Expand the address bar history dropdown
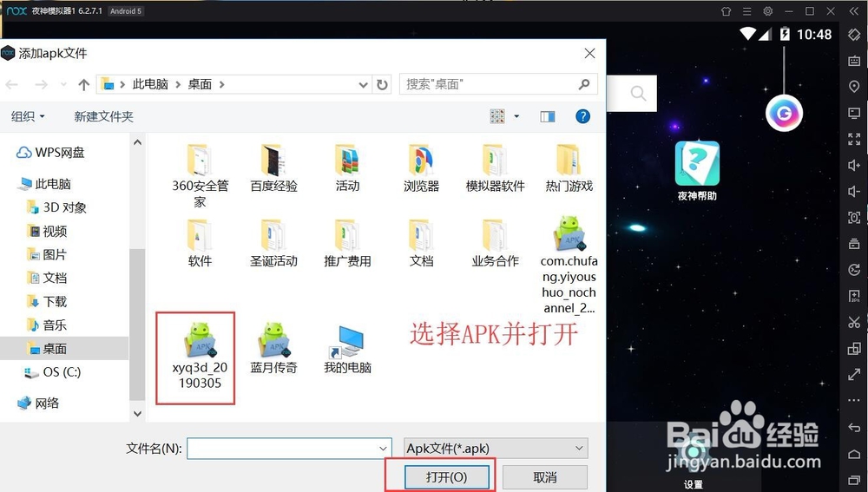Image resolution: width=868 pixels, height=492 pixels. click(363, 85)
